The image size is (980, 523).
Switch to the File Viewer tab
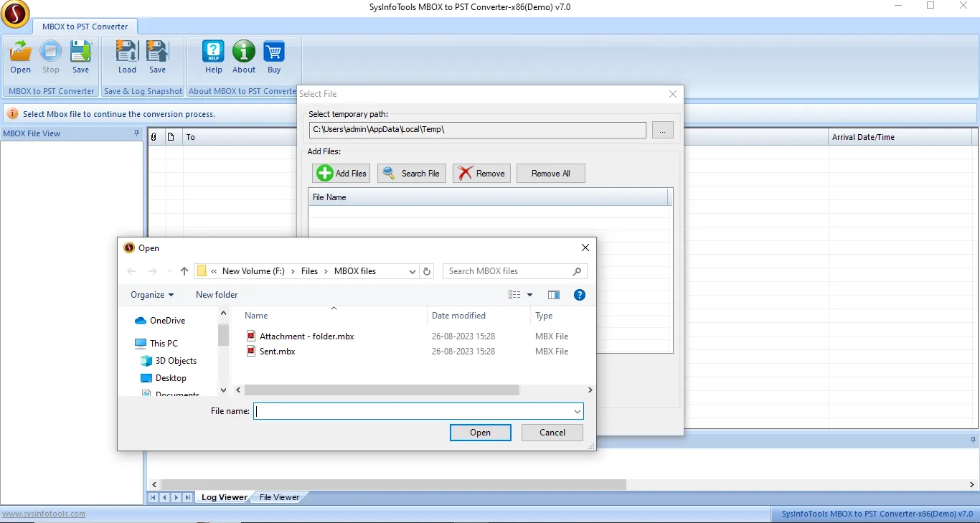pos(279,497)
